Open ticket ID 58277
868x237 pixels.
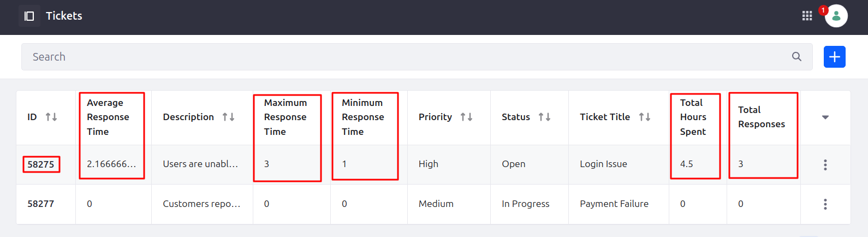[x=41, y=204]
